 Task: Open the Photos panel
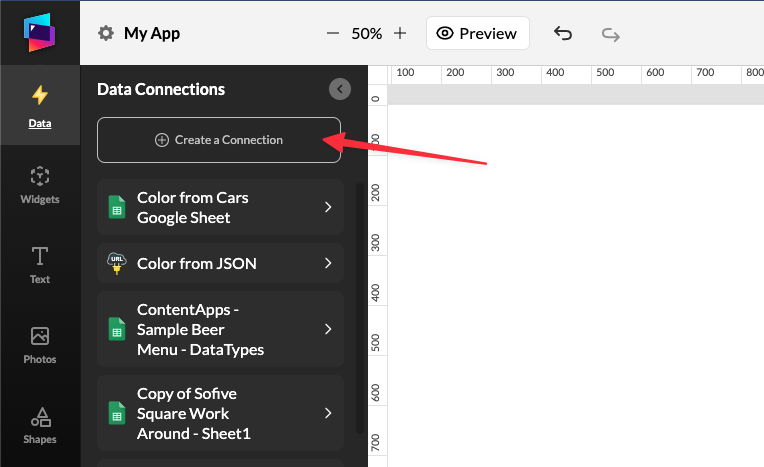point(40,345)
